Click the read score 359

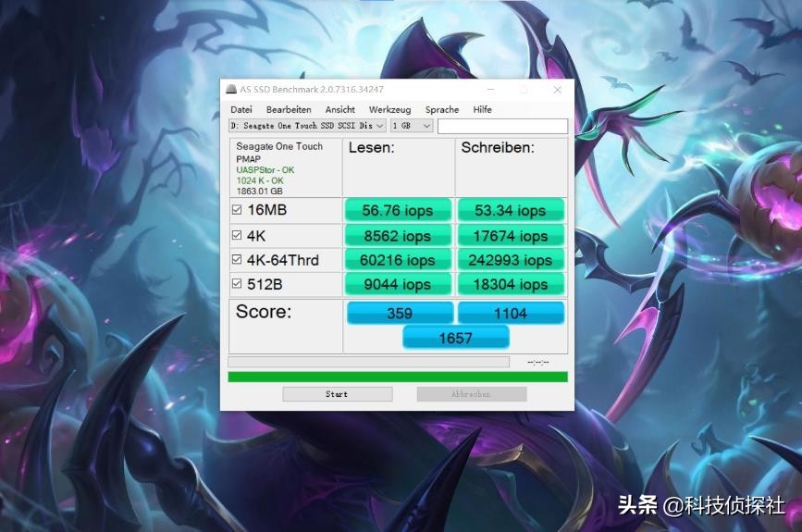(x=400, y=313)
